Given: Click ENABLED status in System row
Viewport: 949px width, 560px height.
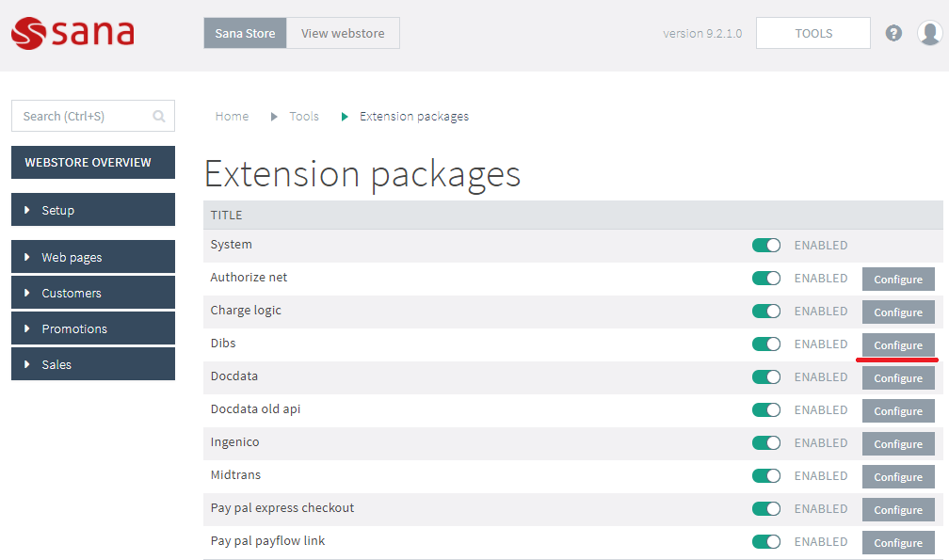Looking at the screenshot, I should (821, 245).
